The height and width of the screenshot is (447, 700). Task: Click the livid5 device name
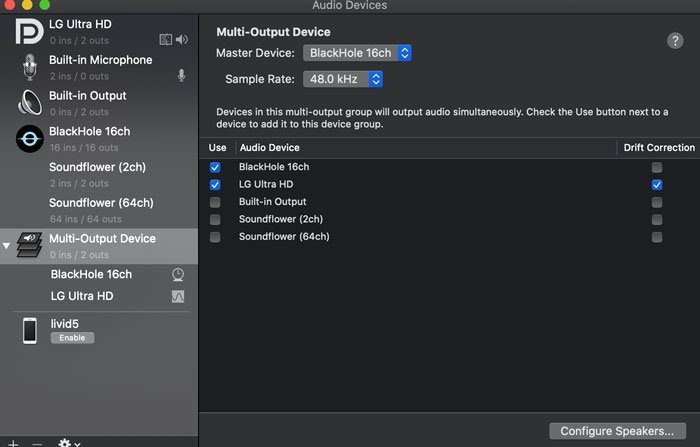pyautogui.click(x=64, y=324)
